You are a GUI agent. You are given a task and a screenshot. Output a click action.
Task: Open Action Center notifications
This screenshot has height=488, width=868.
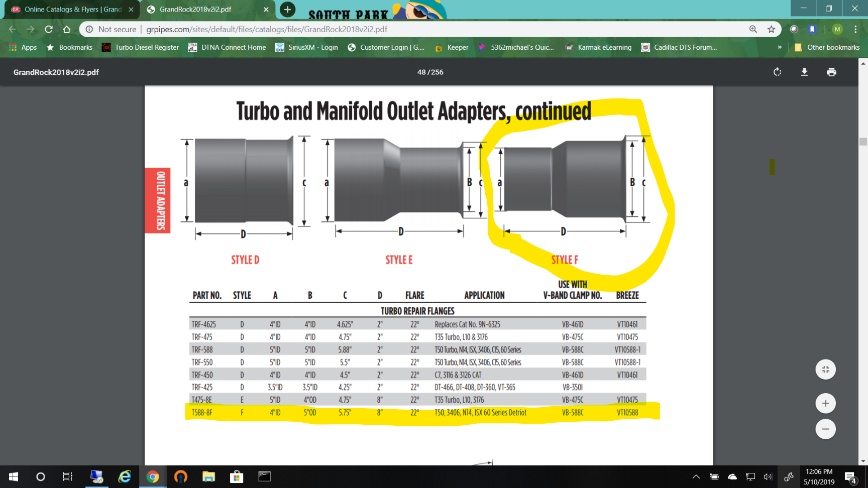click(850, 477)
